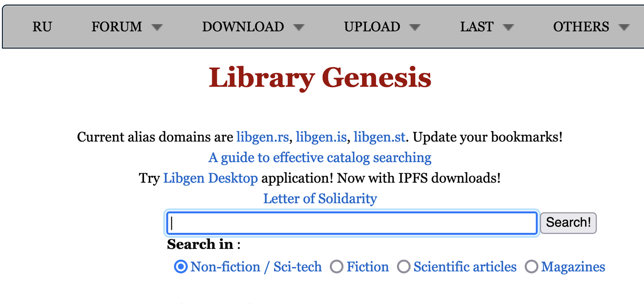Open the LAST dropdown menu
This screenshot has height=304, width=644.
[x=477, y=27]
